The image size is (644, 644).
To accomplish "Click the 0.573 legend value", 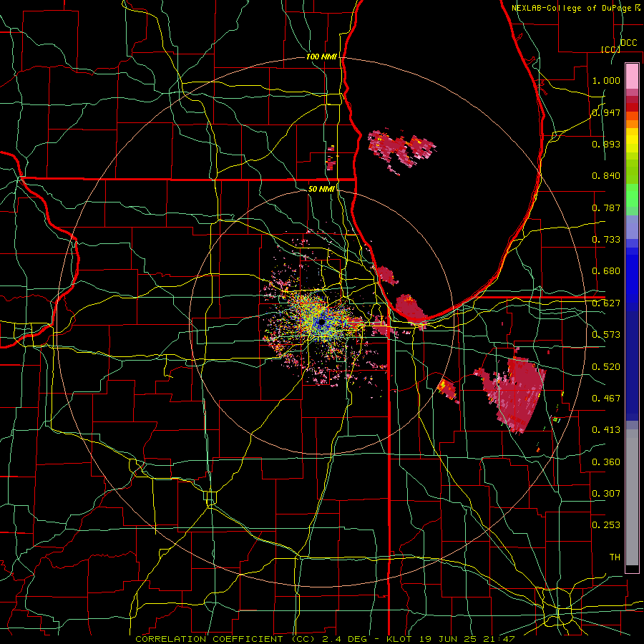I will tap(606, 335).
